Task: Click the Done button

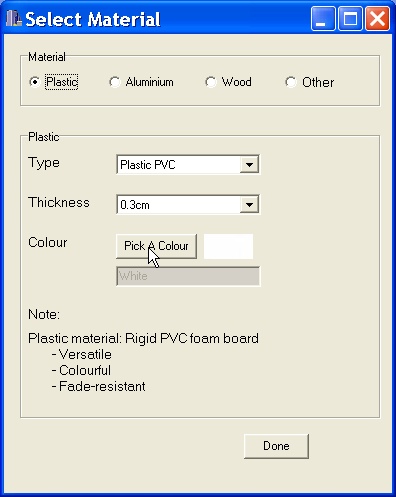Action: 276,446
